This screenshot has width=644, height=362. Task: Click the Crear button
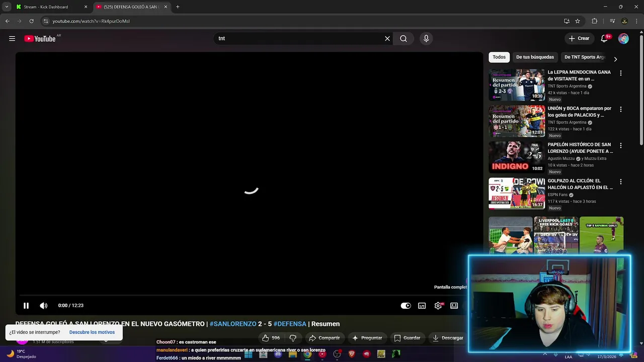coord(579,39)
